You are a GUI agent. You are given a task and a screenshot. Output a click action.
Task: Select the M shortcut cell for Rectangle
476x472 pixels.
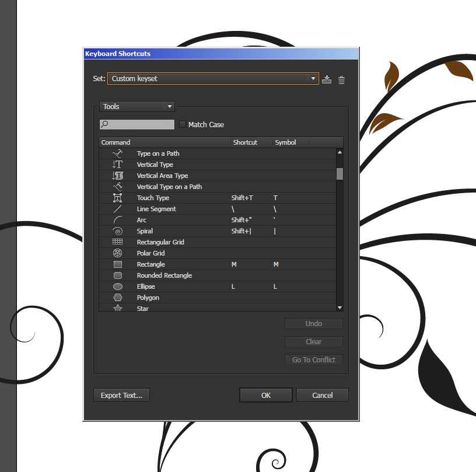tap(234, 264)
